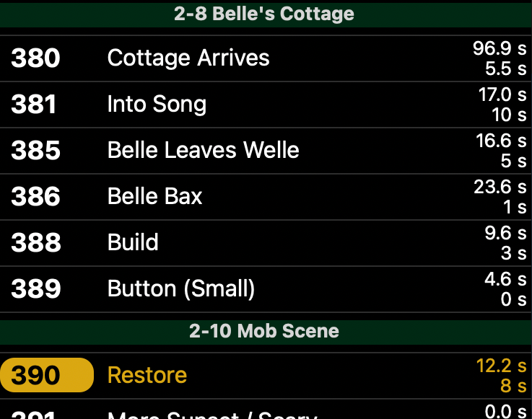The width and height of the screenshot is (532, 419).
Task: Click the 2-10 Mob Scene section header
Action: (264, 331)
